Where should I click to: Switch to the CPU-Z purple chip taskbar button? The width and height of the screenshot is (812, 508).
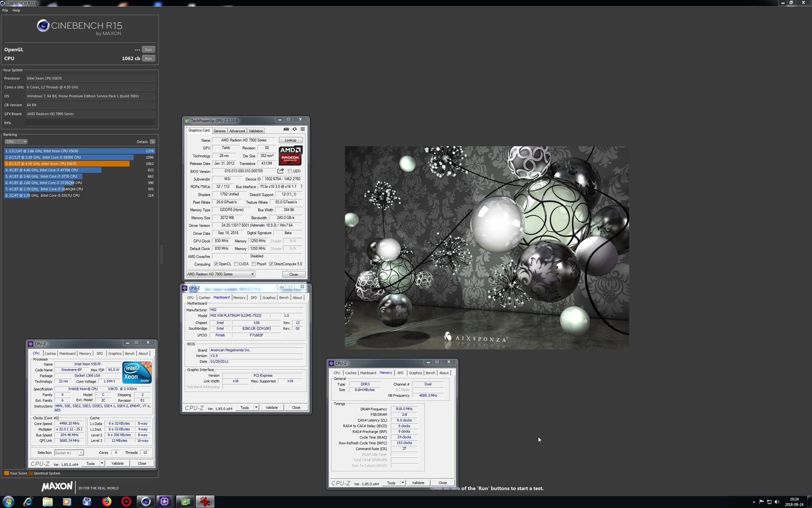click(164, 501)
